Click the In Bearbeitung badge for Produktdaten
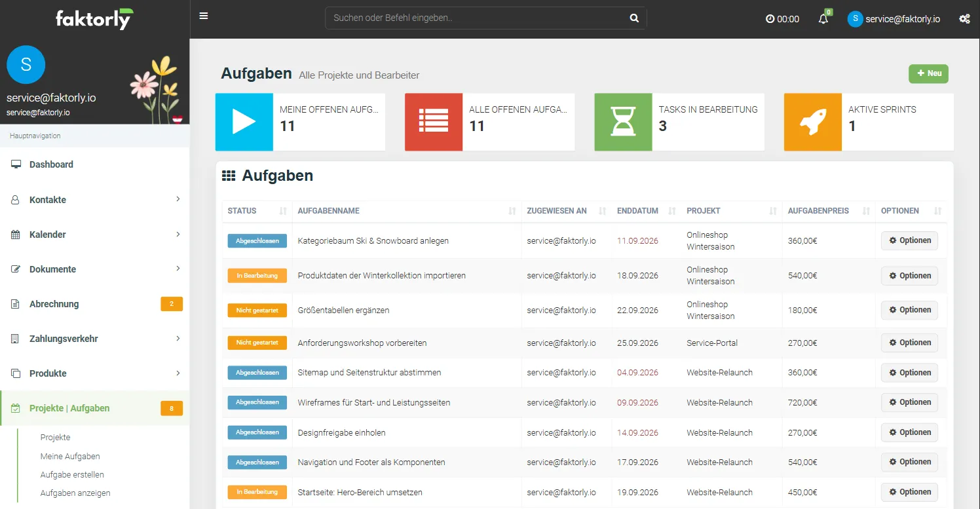This screenshot has height=509, width=980. tap(257, 276)
